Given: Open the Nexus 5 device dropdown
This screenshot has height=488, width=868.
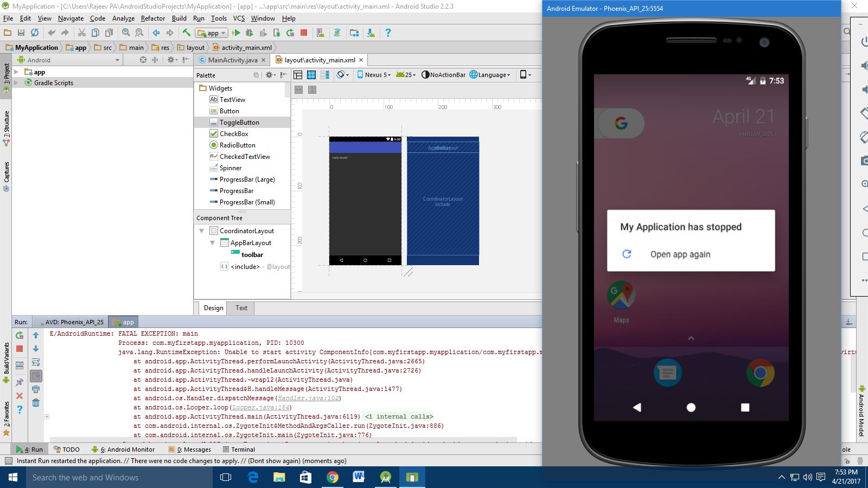Looking at the screenshot, I should point(375,75).
